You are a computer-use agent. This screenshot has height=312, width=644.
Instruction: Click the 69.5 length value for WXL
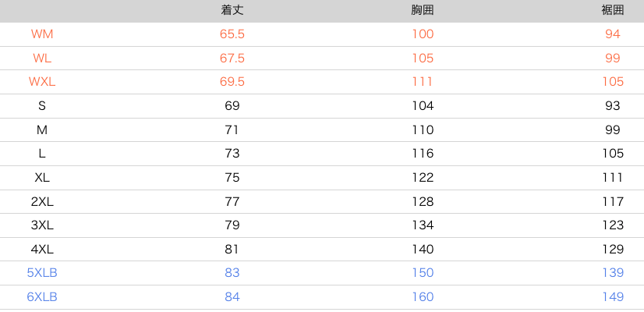232,82
